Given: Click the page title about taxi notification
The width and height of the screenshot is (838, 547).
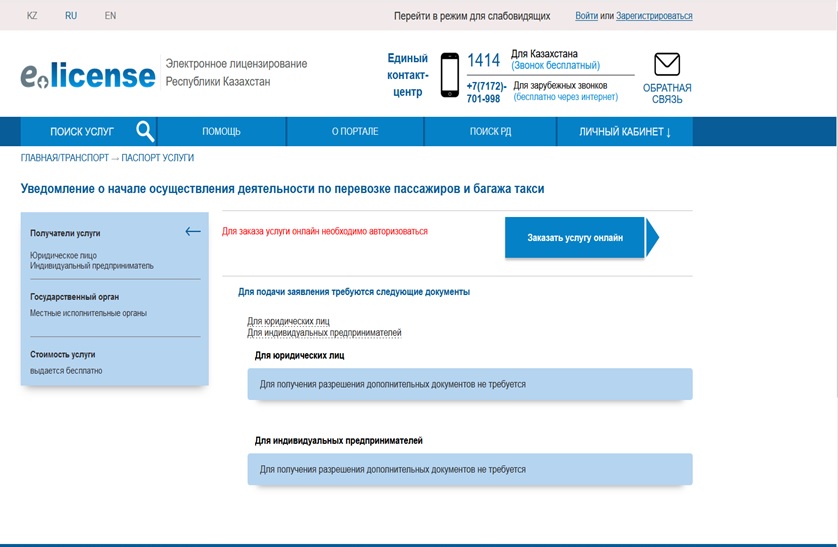Looking at the screenshot, I should pos(282,189).
